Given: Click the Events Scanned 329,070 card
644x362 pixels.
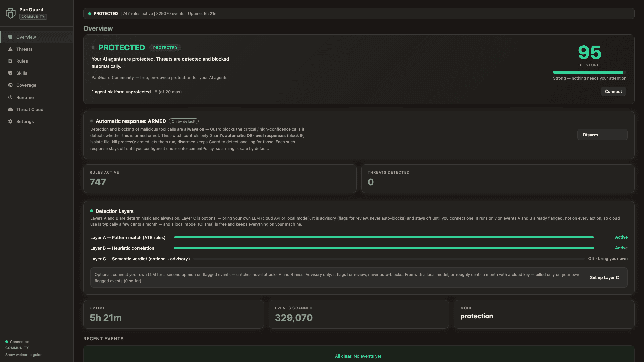Looking at the screenshot, I should tap(359, 314).
